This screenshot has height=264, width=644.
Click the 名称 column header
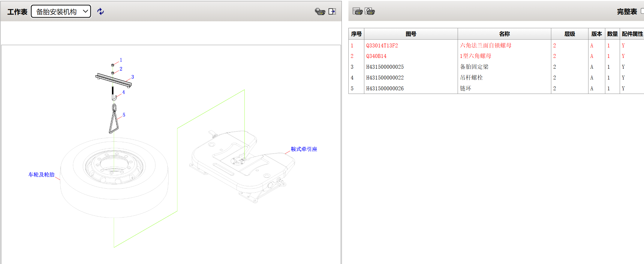tap(504, 34)
